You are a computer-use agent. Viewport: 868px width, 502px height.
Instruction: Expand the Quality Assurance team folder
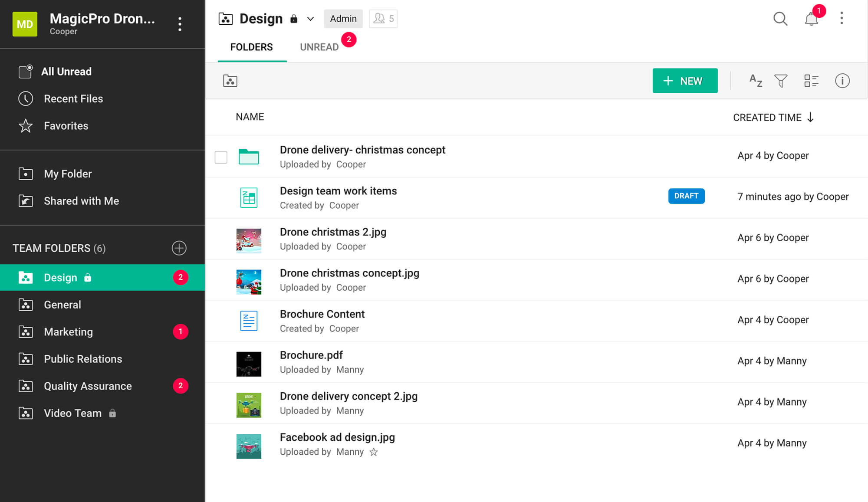pyautogui.click(x=87, y=385)
